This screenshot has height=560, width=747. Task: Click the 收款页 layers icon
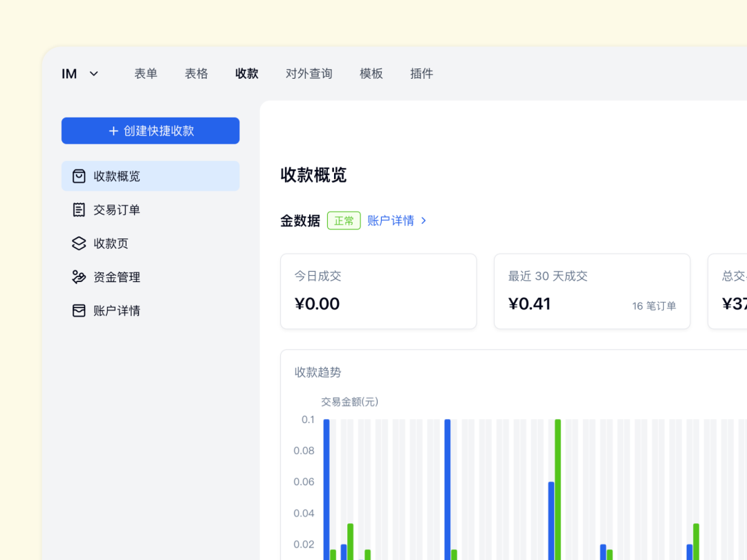(x=79, y=243)
